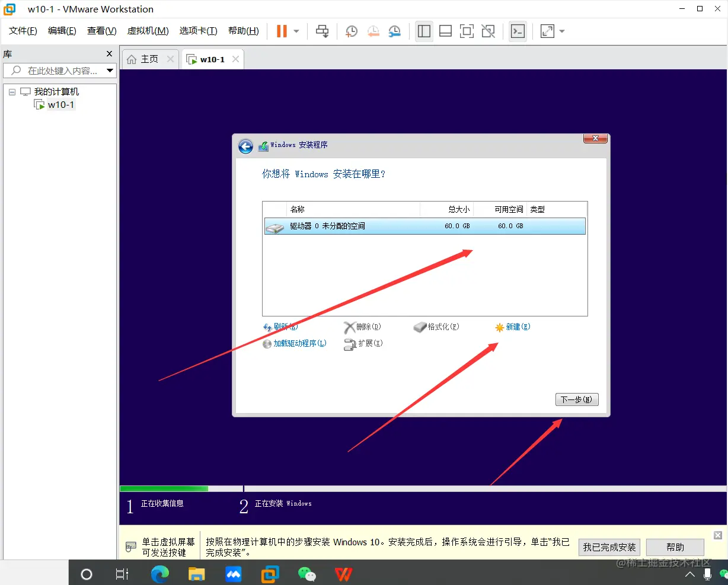
Task: Open the stretch display options dropdown arrow
Action: pyautogui.click(x=562, y=31)
